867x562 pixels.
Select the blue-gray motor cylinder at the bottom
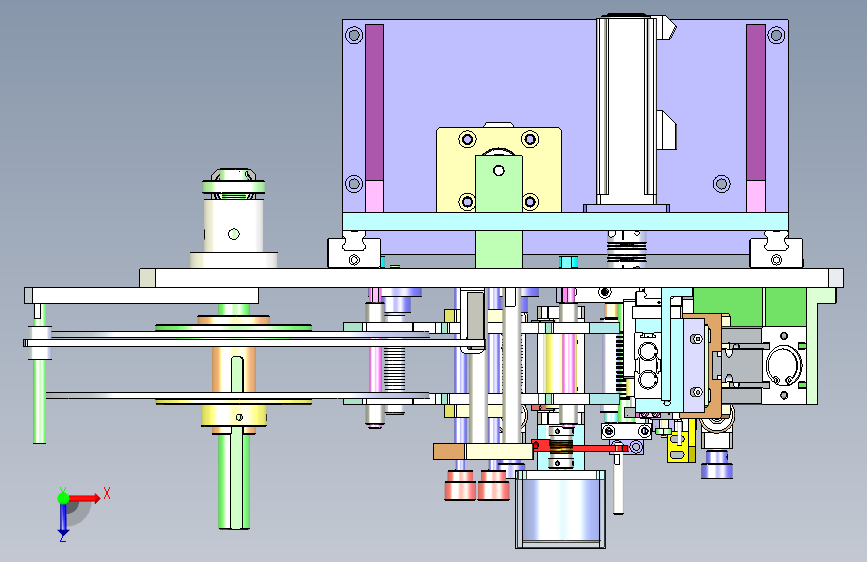pos(560,509)
